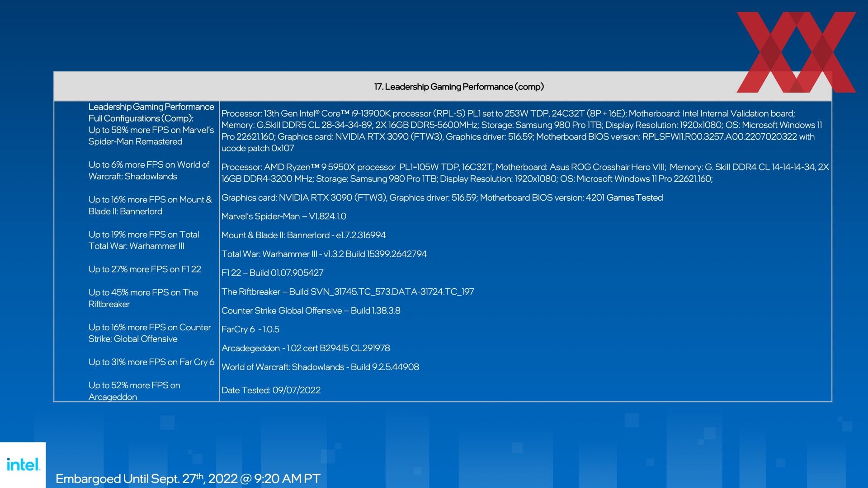Click the Intel logo in the corner
868x488 pixels.
(23, 465)
